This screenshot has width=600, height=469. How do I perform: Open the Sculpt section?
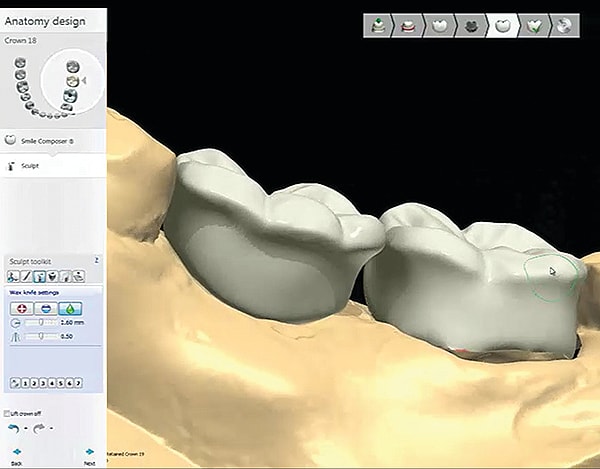tap(53, 166)
